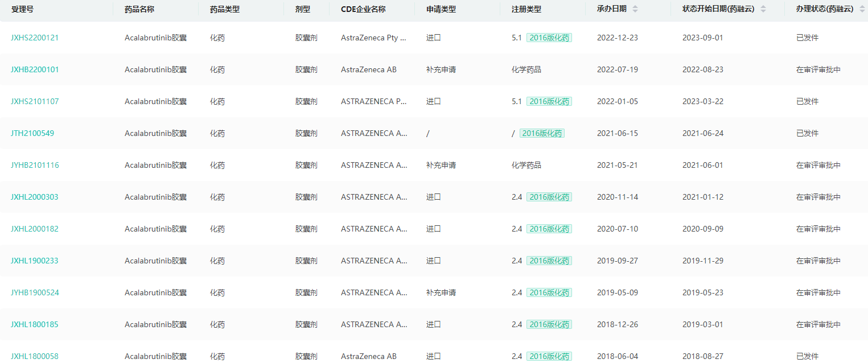Image resolution: width=868 pixels, height=363 pixels.
Task: Click the 受理号 column header
Action: point(22,9)
